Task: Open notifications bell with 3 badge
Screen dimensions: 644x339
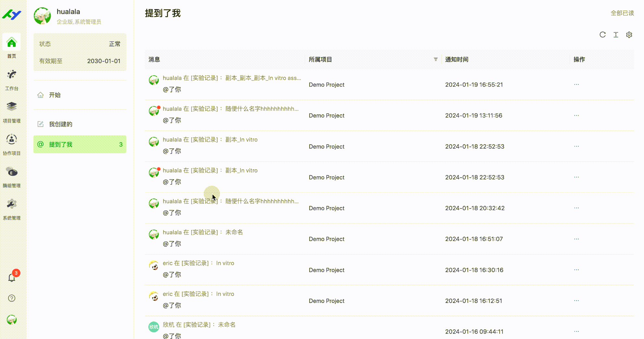Action: click(12, 278)
